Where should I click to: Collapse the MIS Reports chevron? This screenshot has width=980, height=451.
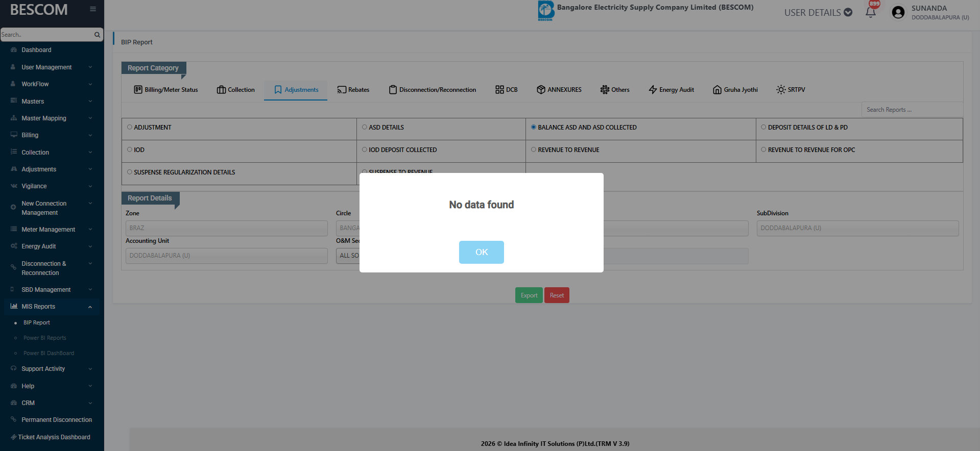[x=90, y=307]
